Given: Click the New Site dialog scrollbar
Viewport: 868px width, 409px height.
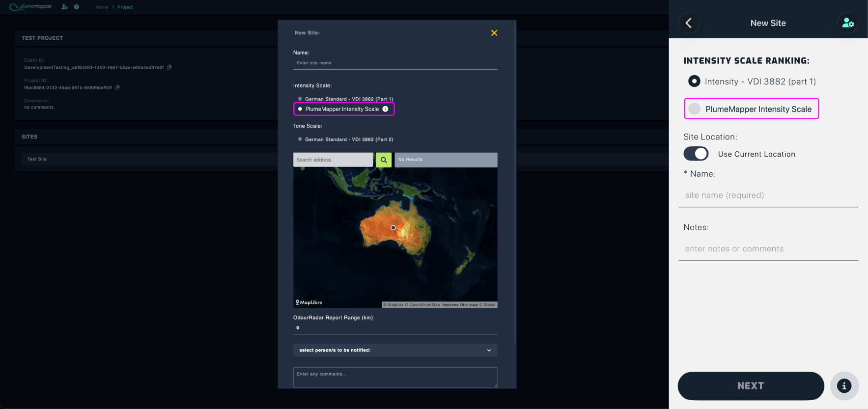Looking at the screenshot, I should tap(515, 182).
